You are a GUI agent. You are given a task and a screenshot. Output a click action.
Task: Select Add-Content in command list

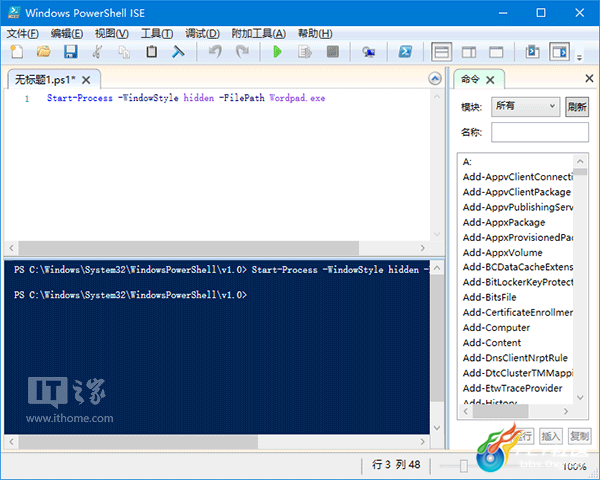(492, 343)
